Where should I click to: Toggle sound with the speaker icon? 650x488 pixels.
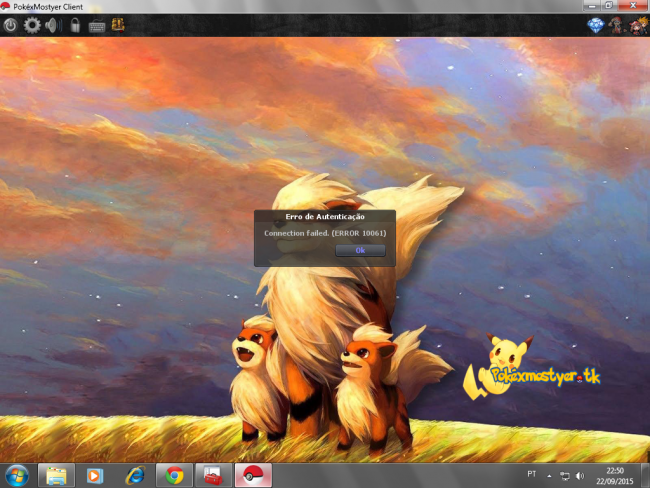[53, 26]
